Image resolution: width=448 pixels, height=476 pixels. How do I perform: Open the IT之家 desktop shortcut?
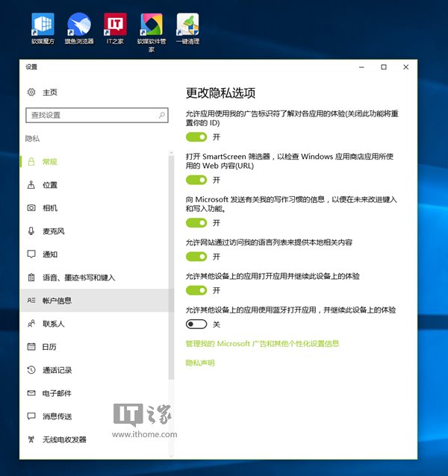pos(115,28)
